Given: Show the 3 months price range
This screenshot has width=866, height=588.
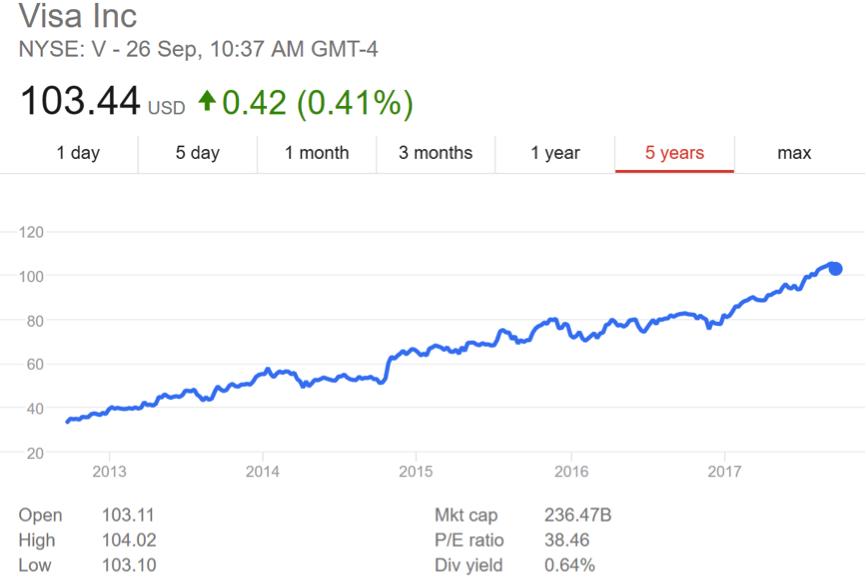Looking at the screenshot, I should click(x=435, y=153).
